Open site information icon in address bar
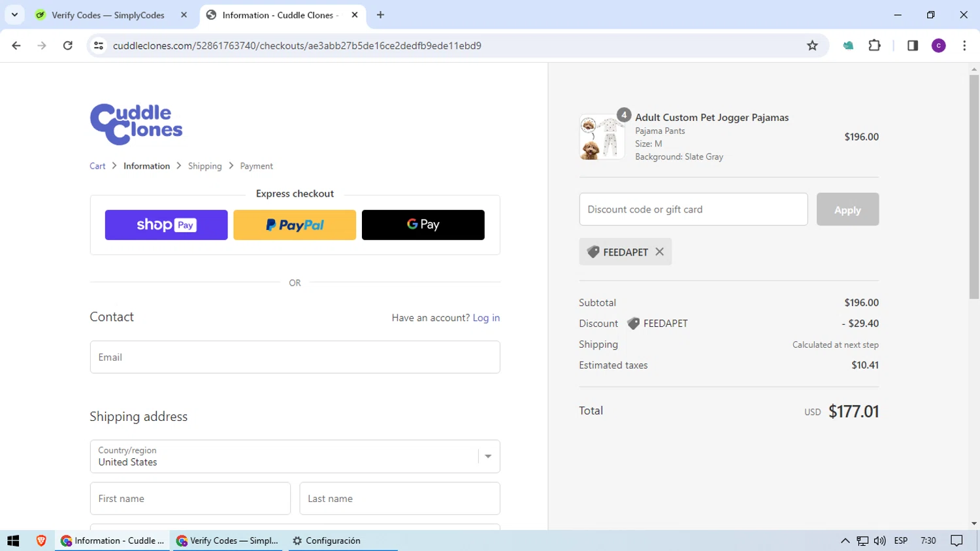 pos(99,46)
